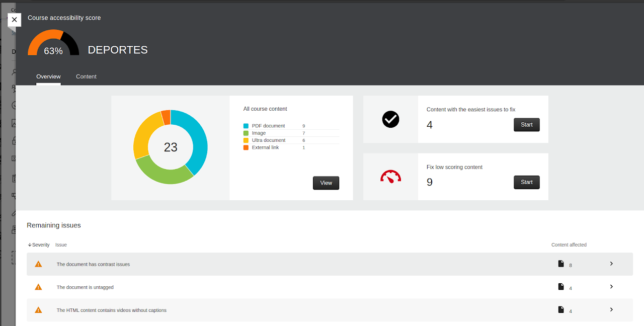Click the External link orange legend swatch
The width and height of the screenshot is (644, 326).
246,147
